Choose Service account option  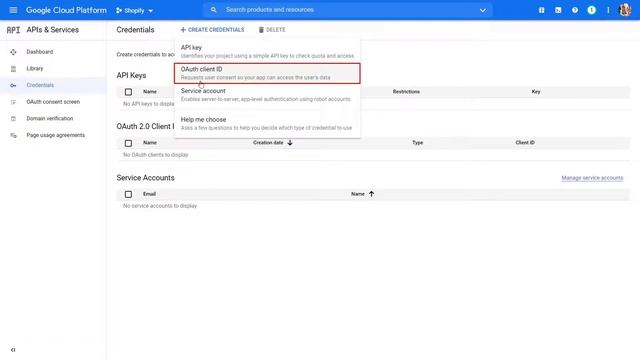pos(267,95)
